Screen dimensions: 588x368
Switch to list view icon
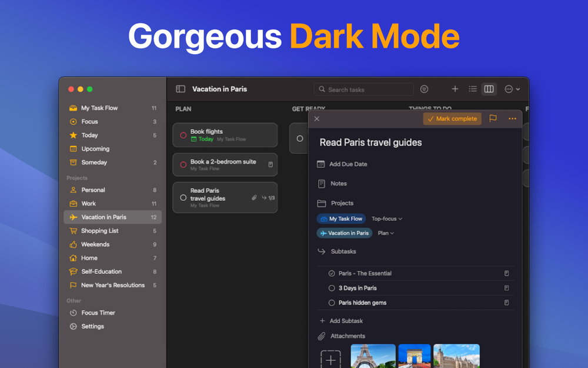point(473,89)
